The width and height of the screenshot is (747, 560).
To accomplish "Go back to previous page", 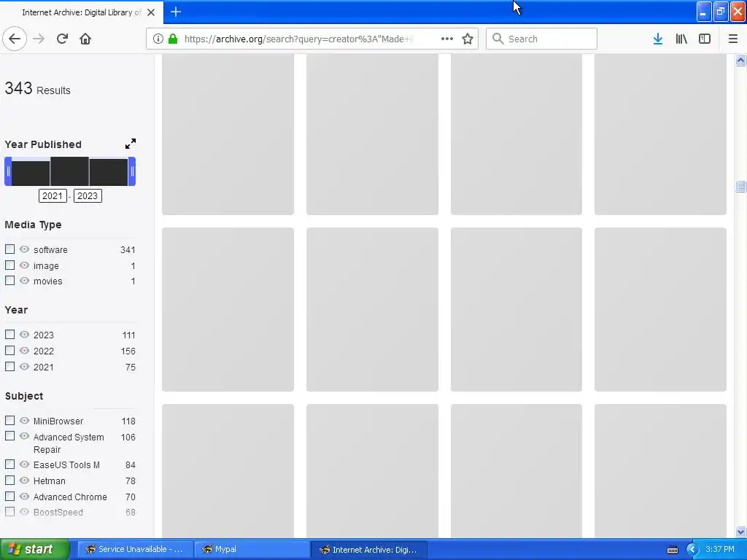I will point(15,39).
